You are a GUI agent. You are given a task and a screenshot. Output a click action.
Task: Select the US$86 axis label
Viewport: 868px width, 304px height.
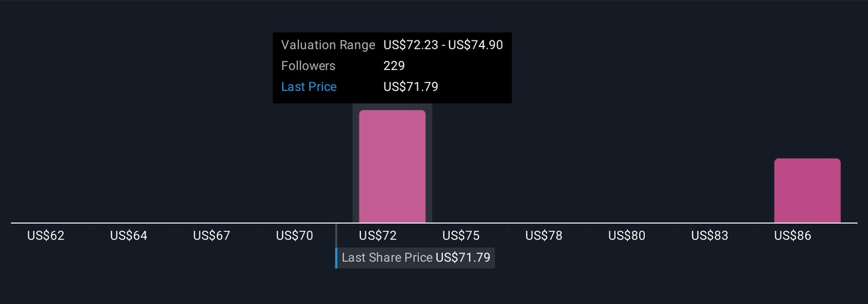coord(793,236)
